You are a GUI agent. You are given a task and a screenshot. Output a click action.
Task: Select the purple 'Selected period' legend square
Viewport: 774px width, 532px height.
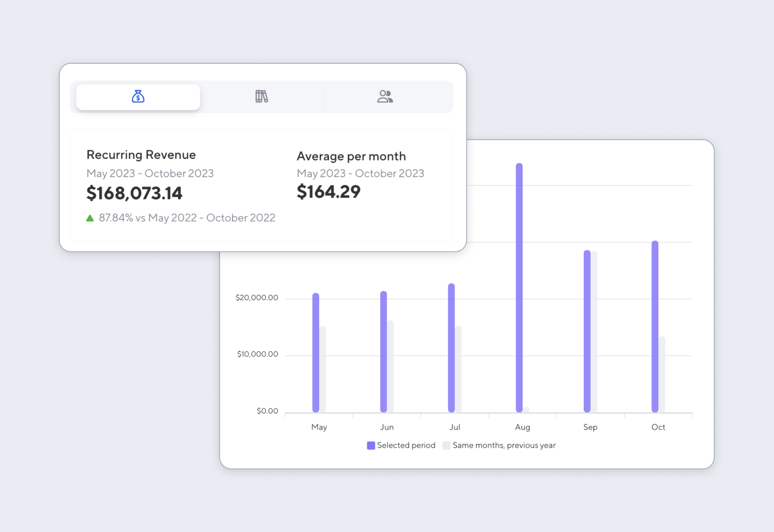point(370,445)
